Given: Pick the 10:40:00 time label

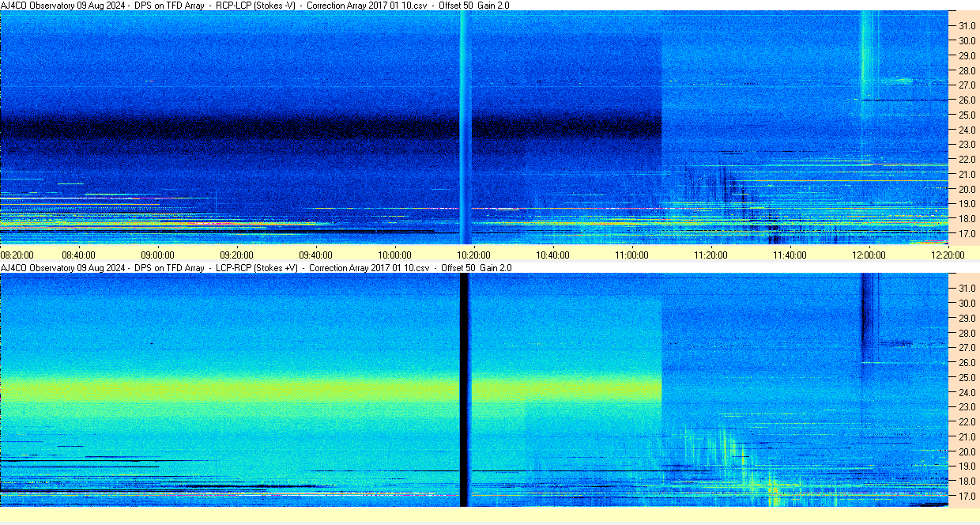Looking at the screenshot, I should point(552,255).
